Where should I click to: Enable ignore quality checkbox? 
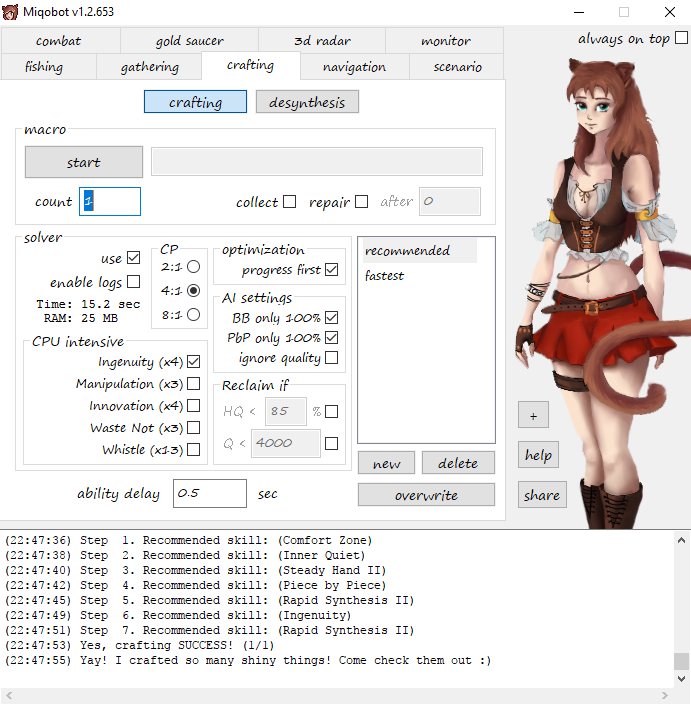pos(332,358)
